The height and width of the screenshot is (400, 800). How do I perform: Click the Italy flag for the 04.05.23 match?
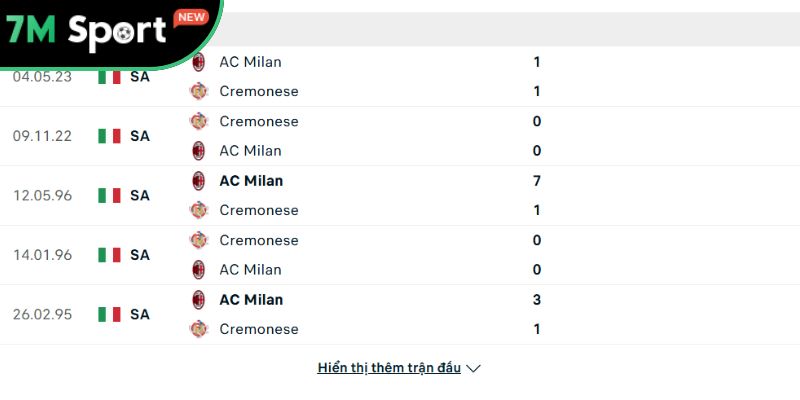[109, 76]
